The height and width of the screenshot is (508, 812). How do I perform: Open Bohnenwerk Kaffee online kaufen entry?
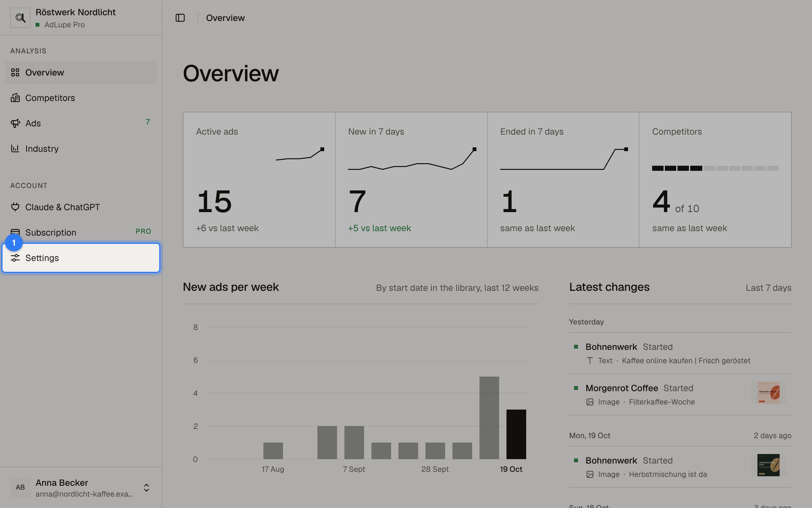click(x=680, y=353)
